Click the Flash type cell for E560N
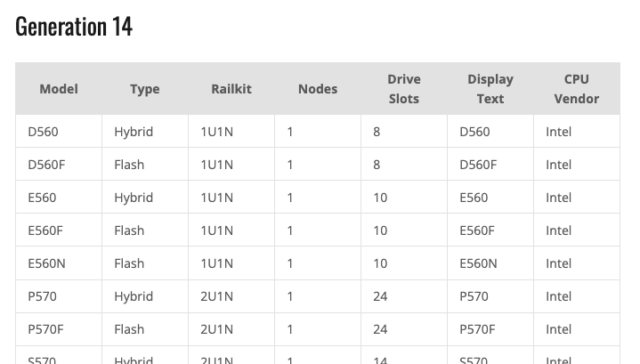Viewport: 640px width, 364px height. click(129, 263)
